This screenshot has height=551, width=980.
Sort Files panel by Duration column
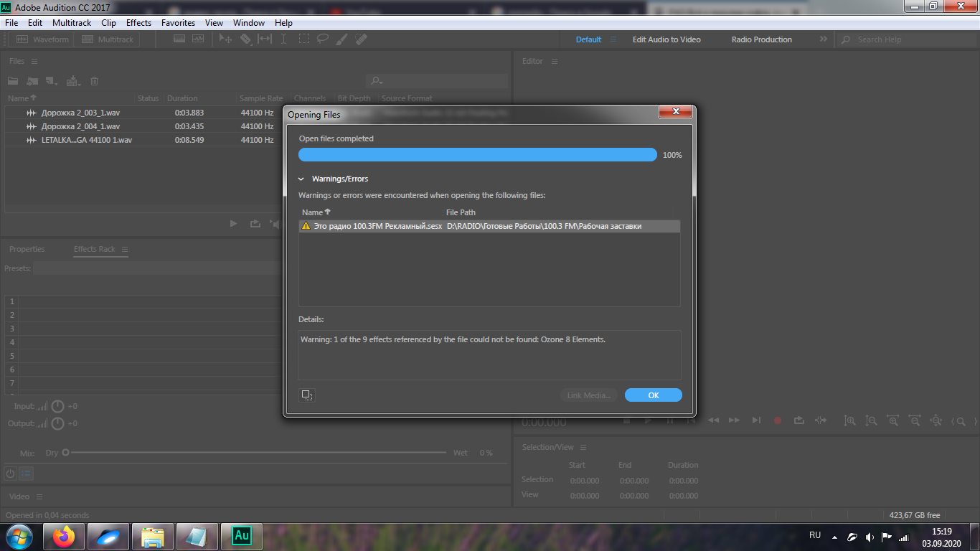tap(182, 99)
